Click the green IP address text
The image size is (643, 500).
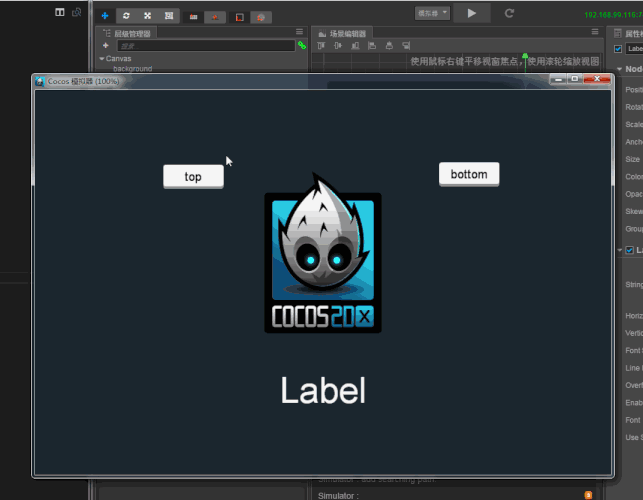(x=613, y=15)
